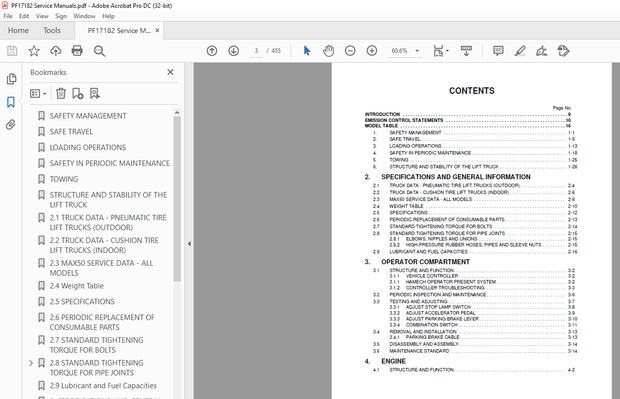Click the page number field

point(256,51)
